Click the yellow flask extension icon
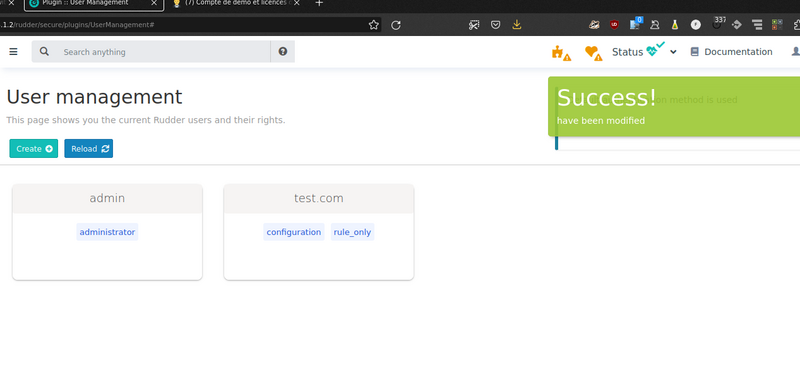This screenshot has width=800, height=367. (x=675, y=25)
